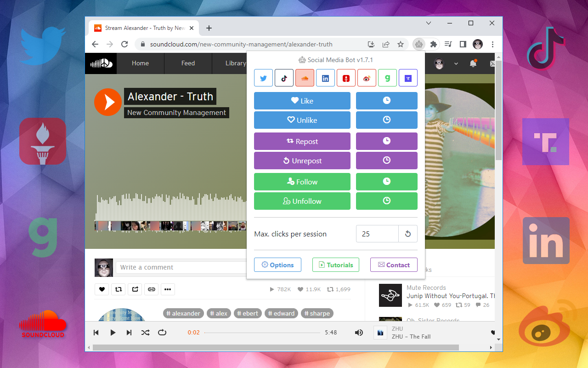Switch to the Feed tab
This screenshot has width=588, height=368.
click(x=188, y=63)
